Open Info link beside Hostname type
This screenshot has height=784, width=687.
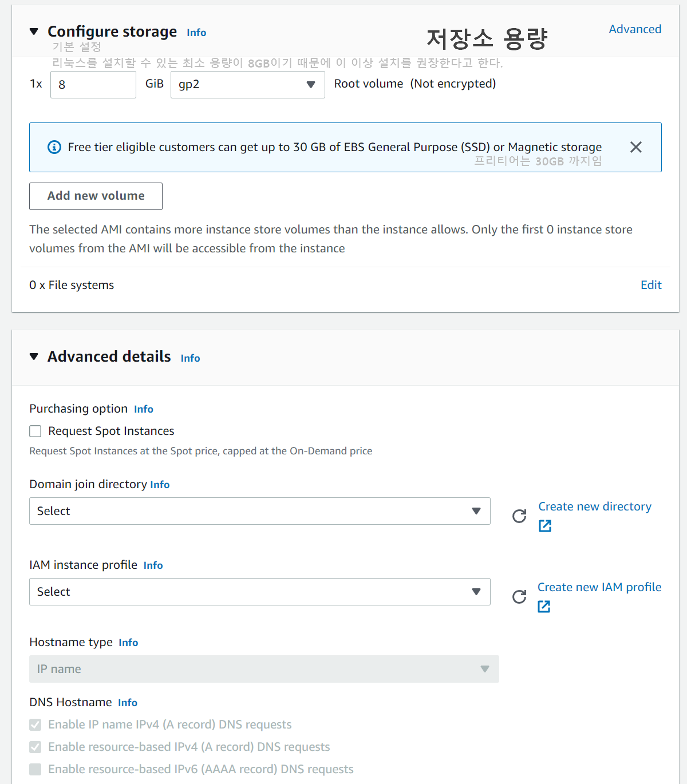click(128, 643)
